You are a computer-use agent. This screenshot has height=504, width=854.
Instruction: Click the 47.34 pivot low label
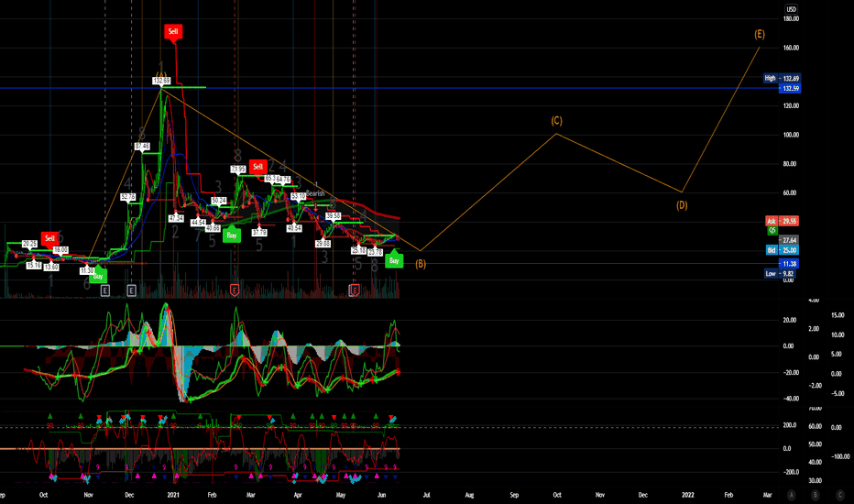(176, 218)
